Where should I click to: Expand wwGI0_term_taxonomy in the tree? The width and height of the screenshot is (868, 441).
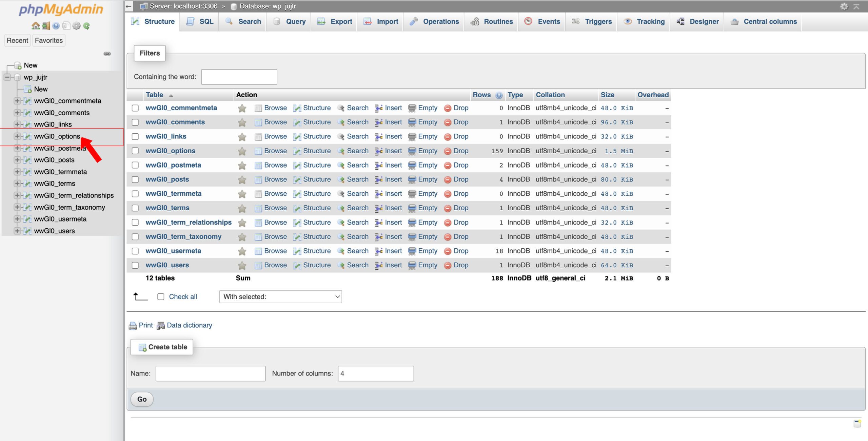17,207
